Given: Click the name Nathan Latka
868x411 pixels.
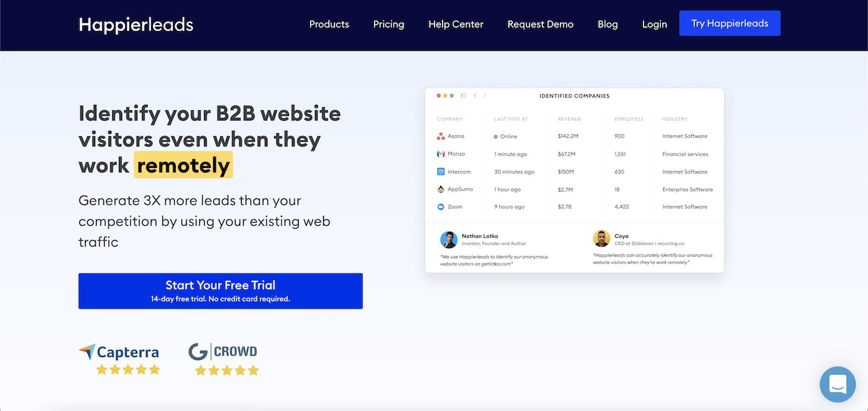Looking at the screenshot, I should (480, 236).
